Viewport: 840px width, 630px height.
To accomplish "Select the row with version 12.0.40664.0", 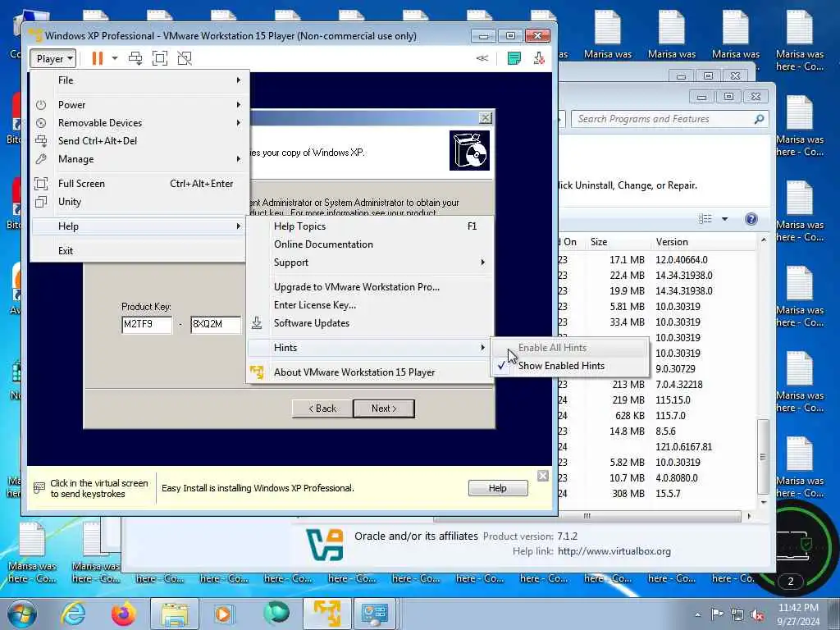I will point(658,260).
